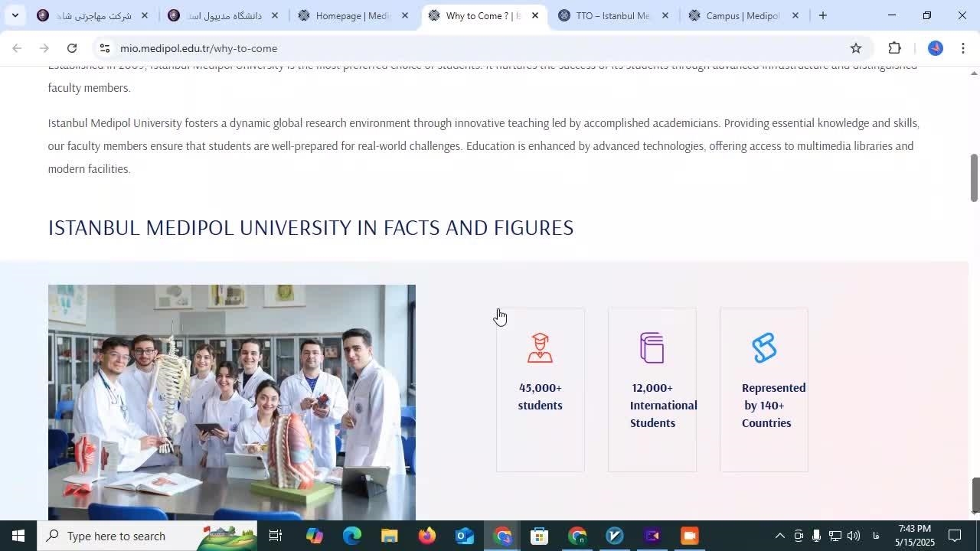
Task: Open the Chrome extensions puzzle icon
Action: [894, 48]
